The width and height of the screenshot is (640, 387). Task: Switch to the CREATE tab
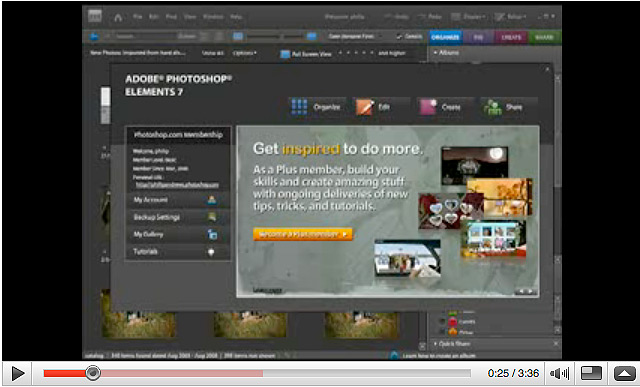pyautogui.click(x=511, y=37)
